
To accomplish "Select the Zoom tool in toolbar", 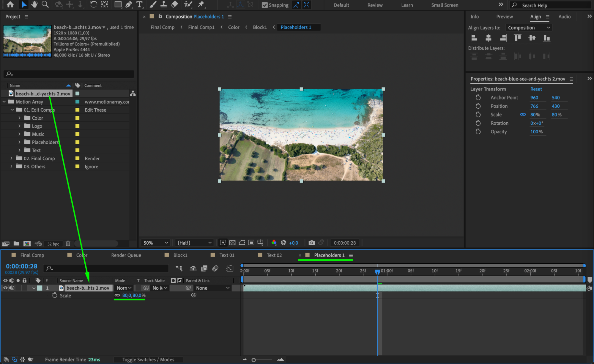I will pyautogui.click(x=45, y=4).
